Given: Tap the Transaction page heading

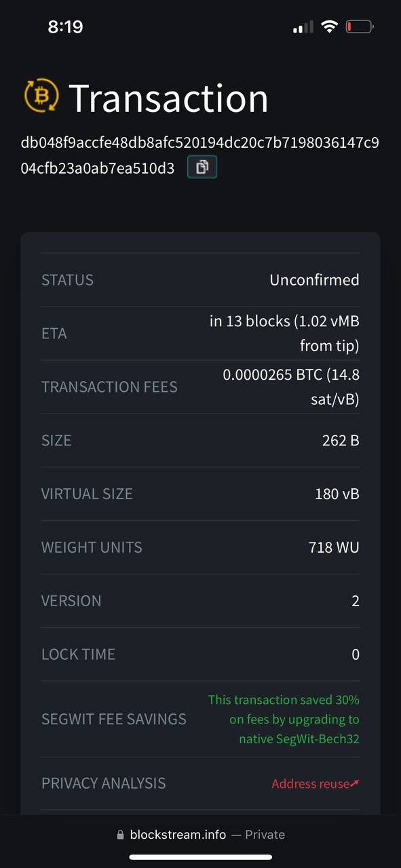Looking at the screenshot, I should tap(168, 97).
